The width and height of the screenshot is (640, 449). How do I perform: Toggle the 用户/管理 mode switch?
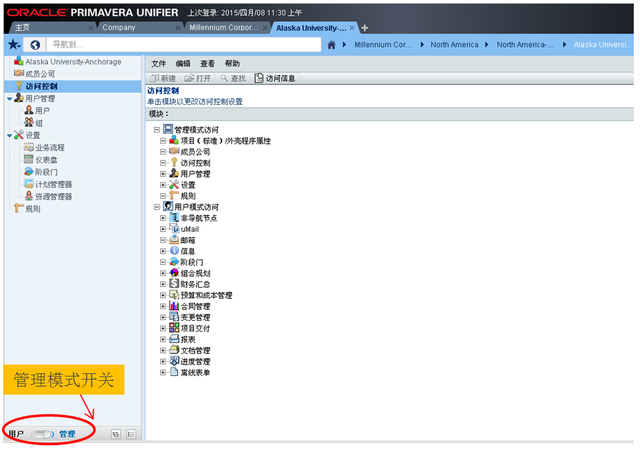[x=43, y=434]
